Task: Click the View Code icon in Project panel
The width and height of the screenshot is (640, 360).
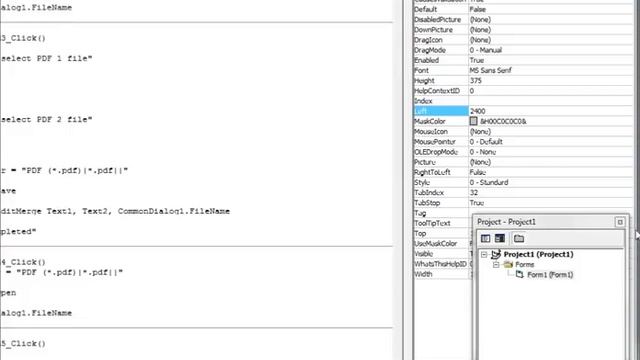Action: point(485,238)
